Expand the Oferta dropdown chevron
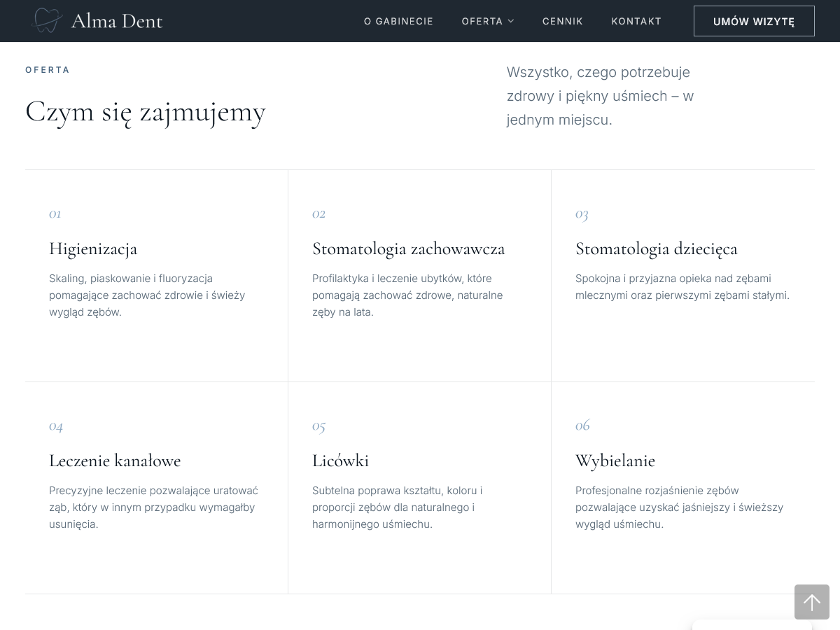840x630 pixels. pyautogui.click(x=511, y=21)
